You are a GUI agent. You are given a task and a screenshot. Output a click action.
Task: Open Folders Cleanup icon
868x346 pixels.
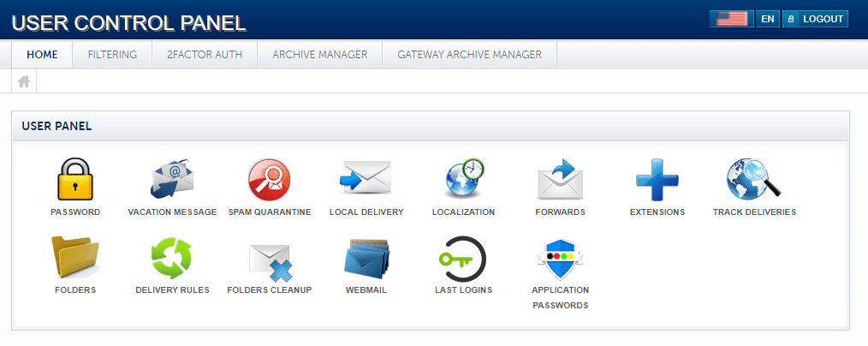(269, 258)
